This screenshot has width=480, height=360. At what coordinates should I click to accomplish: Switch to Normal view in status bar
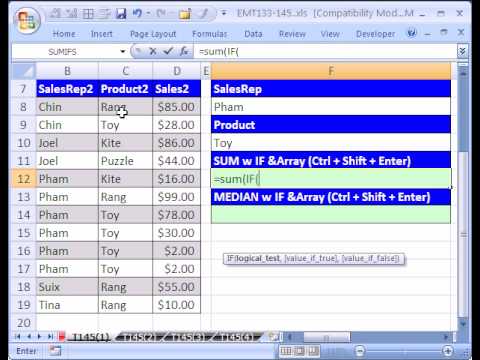tap(286, 351)
